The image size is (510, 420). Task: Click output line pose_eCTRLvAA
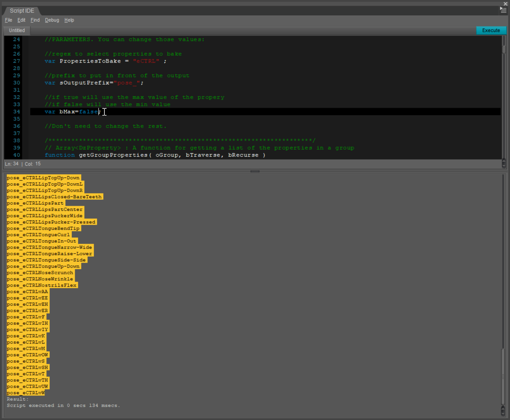pyautogui.click(x=28, y=292)
